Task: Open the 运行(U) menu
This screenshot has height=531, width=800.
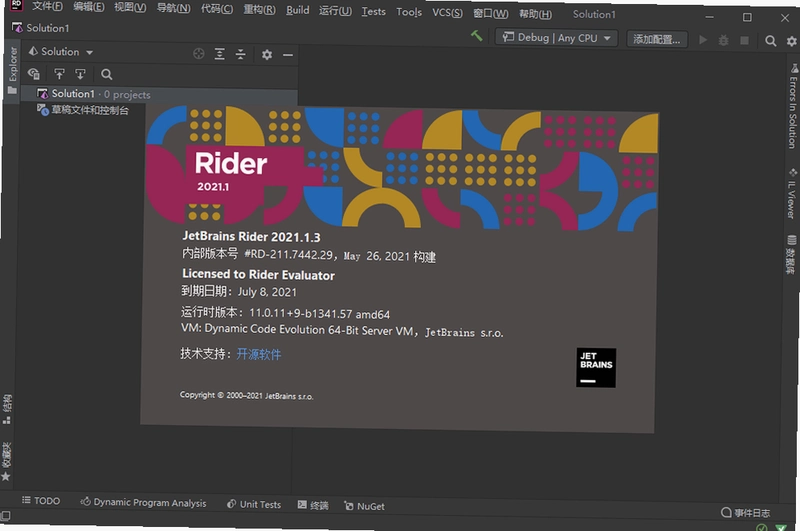Action: [335, 10]
